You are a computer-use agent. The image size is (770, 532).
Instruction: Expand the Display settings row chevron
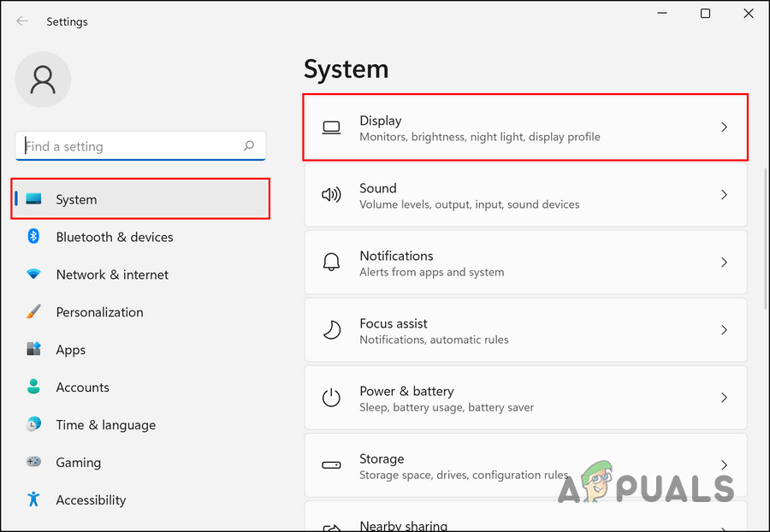724,127
